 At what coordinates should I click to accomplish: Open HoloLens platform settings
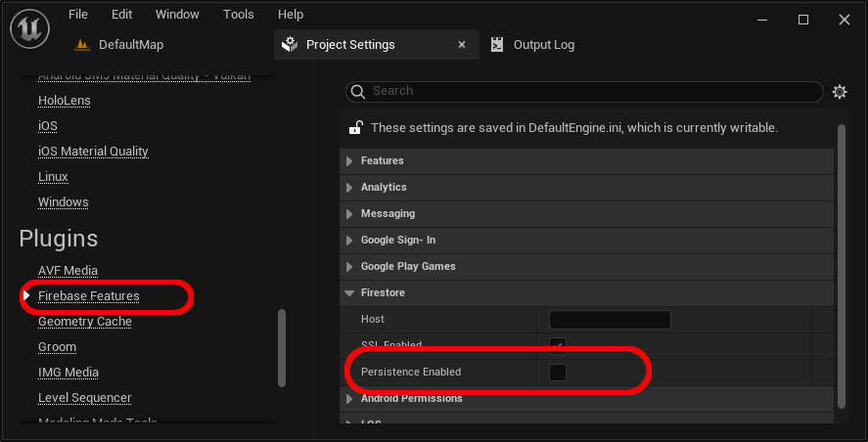(x=65, y=101)
